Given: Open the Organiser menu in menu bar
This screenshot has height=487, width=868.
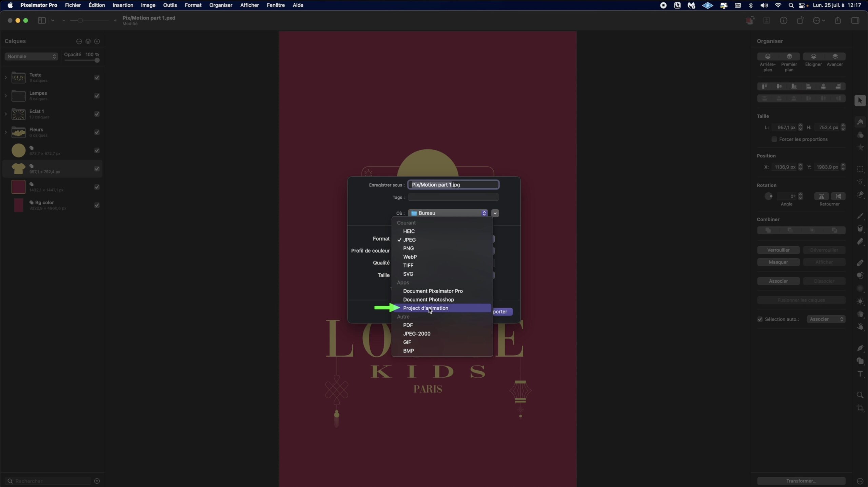Looking at the screenshot, I should [221, 5].
